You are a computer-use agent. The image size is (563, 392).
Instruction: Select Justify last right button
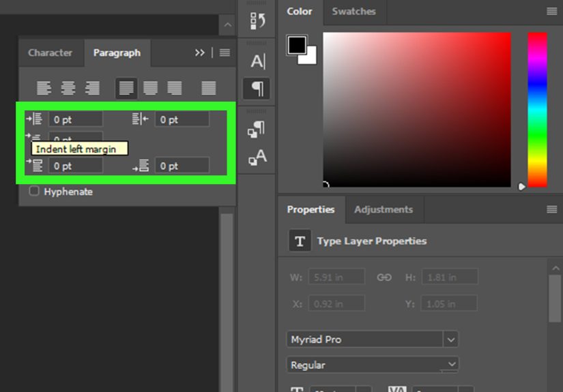(175, 88)
